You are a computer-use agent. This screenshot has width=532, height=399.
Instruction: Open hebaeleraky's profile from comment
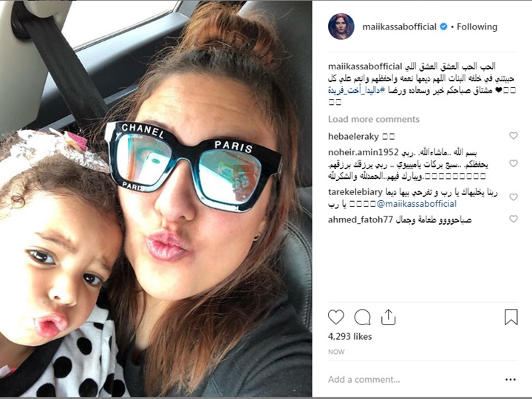click(353, 137)
